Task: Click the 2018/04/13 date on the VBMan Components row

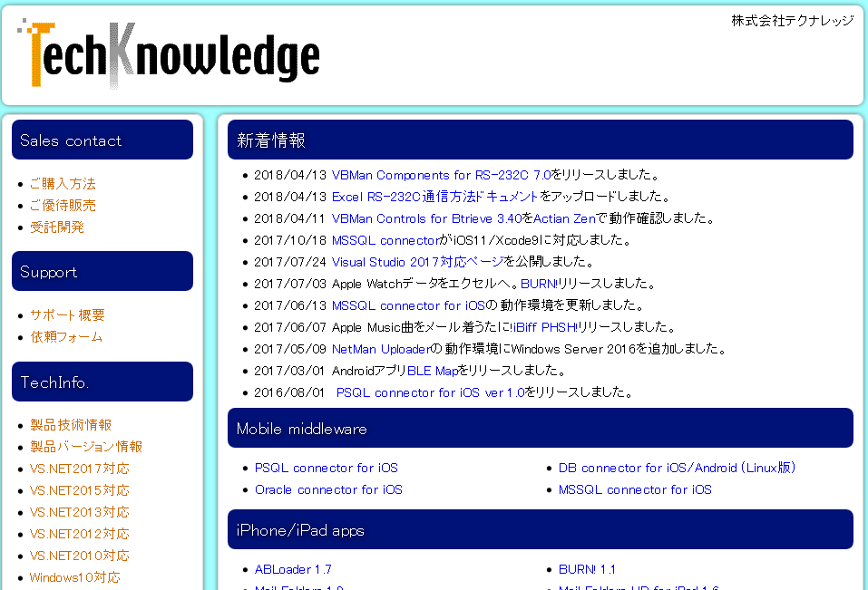Action: pyautogui.click(x=290, y=175)
